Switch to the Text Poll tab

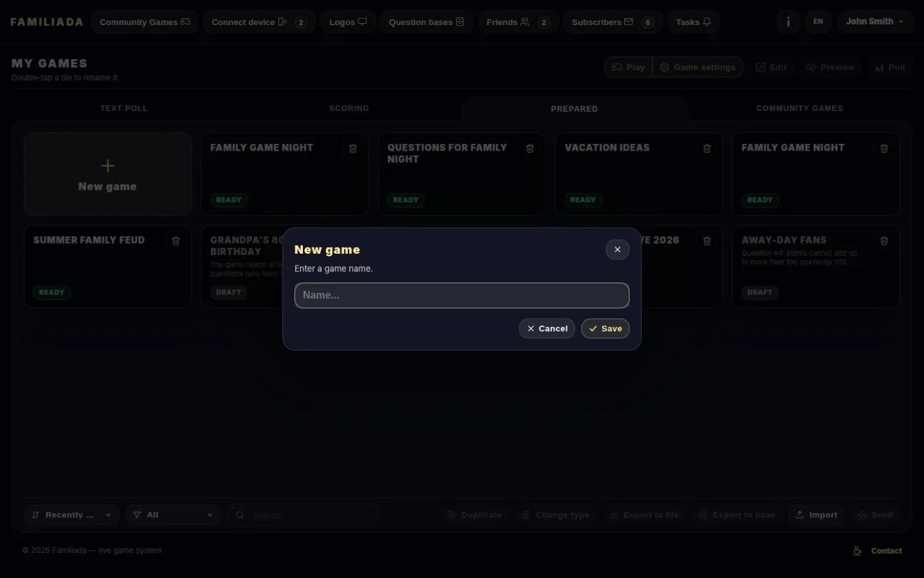click(124, 108)
